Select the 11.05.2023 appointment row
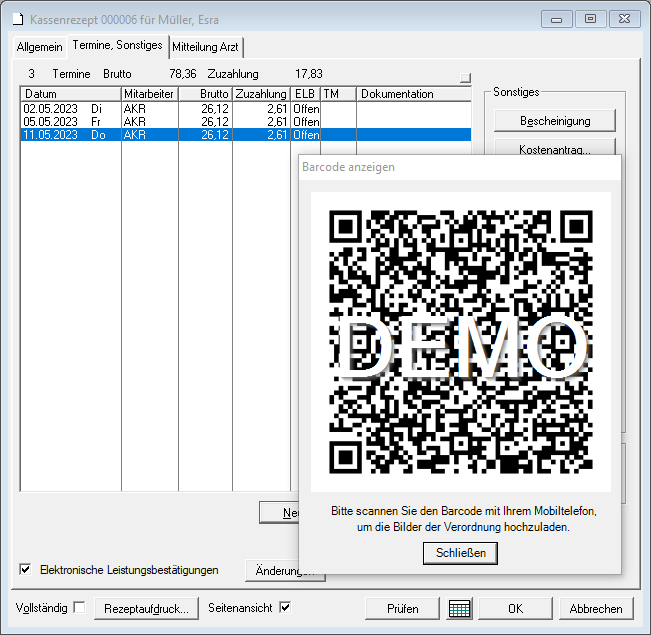This screenshot has height=635, width=651. 246,135
